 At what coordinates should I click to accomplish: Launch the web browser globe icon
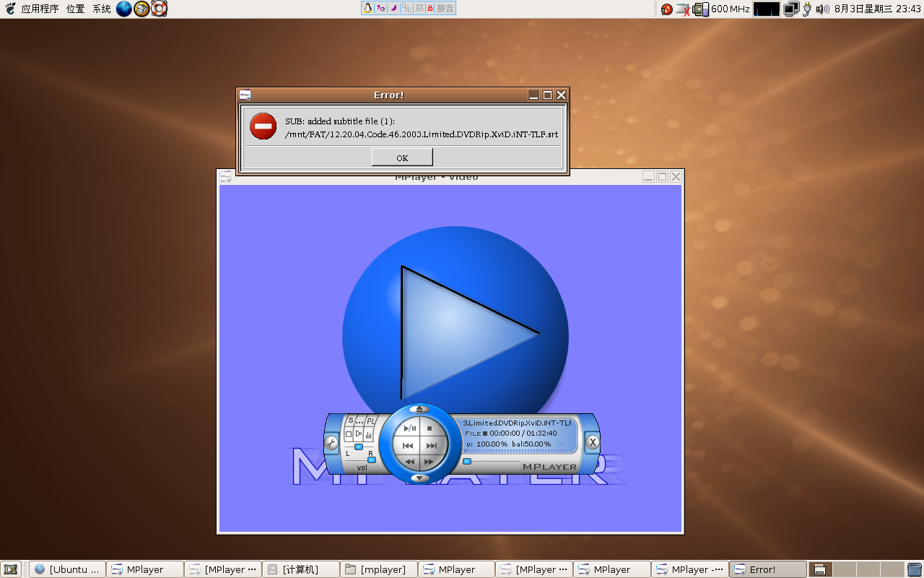124,9
